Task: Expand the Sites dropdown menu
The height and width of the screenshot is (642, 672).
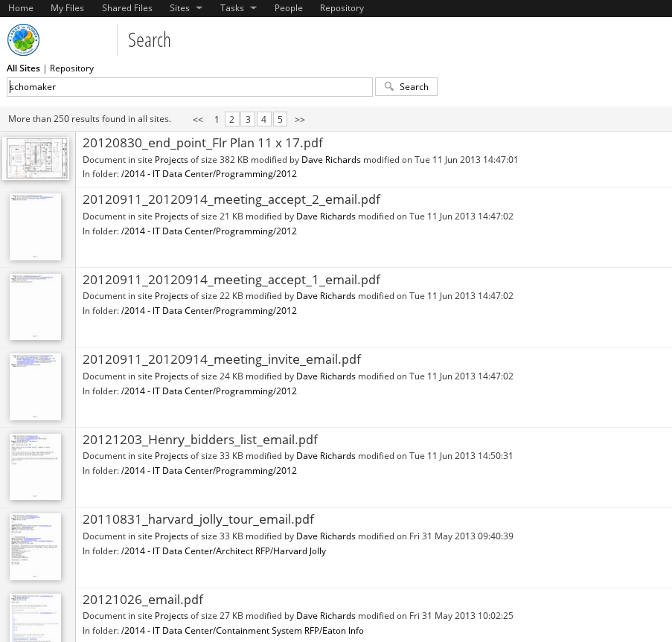Action: (x=185, y=8)
